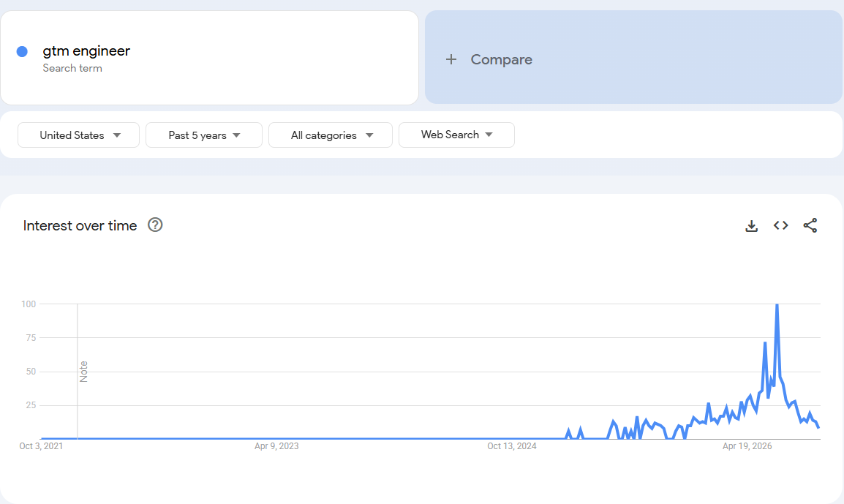Open the help icon next to Interest over time
The width and height of the screenshot is (844, 504).
coord(155,225)
